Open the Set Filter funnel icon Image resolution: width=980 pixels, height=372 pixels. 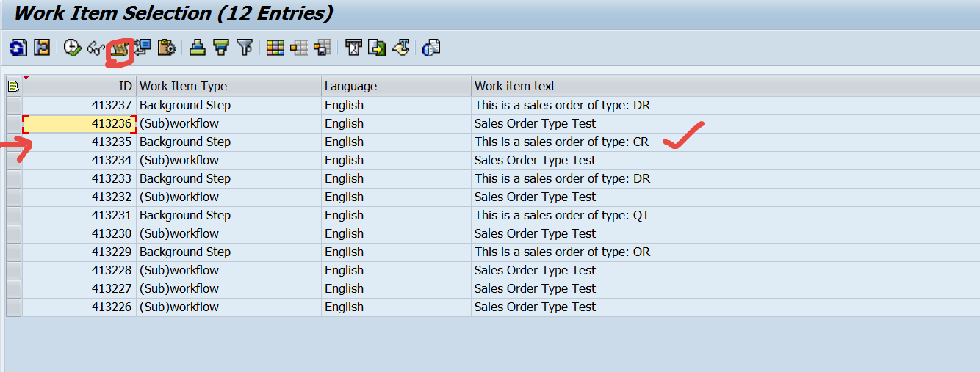(245, 48)
